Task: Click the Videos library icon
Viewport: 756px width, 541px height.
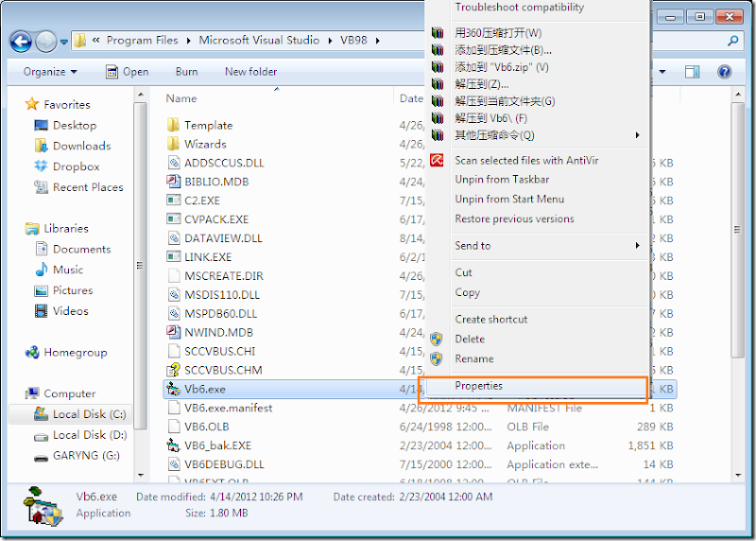Action: point(42,311)
